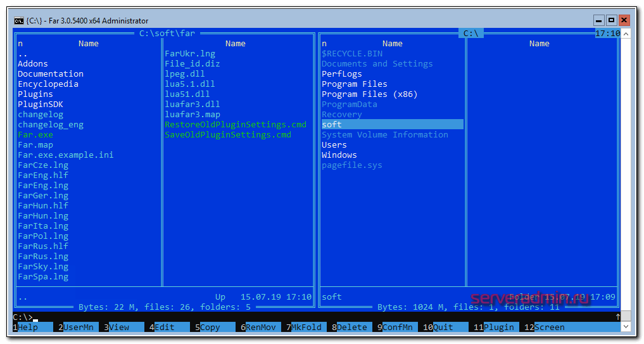Open the ConfMn configuration menu
644x344 pixels.
[x=398, y=328]
